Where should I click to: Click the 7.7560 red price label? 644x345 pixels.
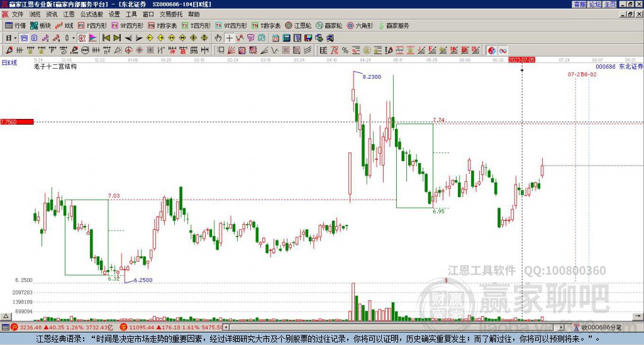click(17, 122)
